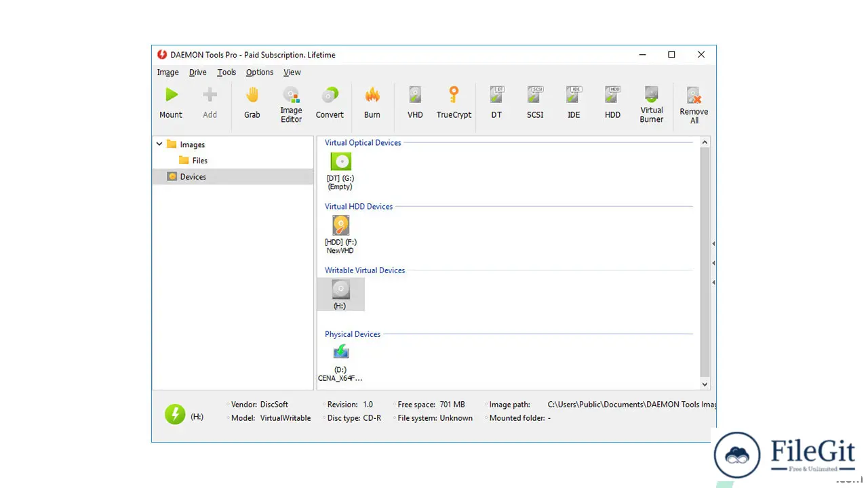Click the Add plus icon
Viewport: 868px width, 488px height.
tap(210, 95)
